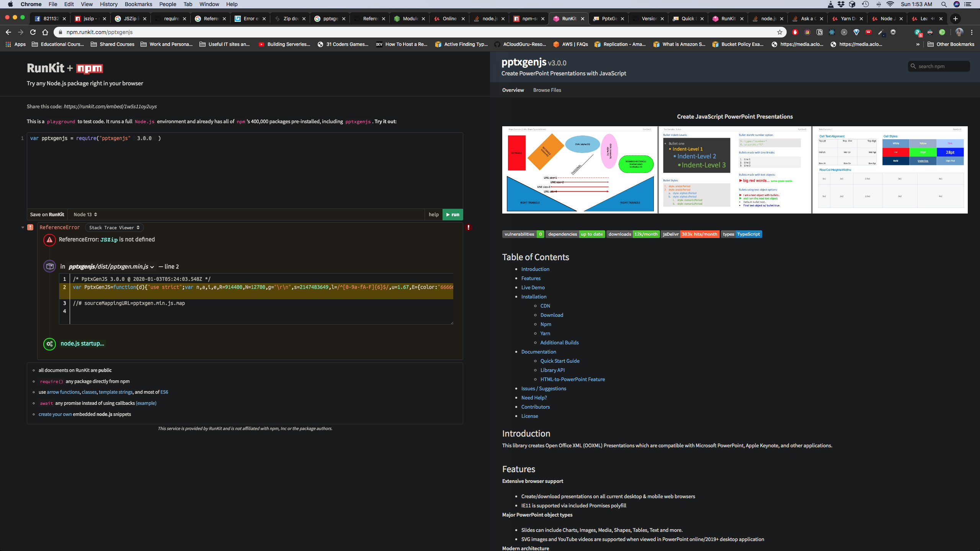Click the magnifier icon in the npm search box
The width and height of the screenshot is (980, 551).
pyautogui.click(x=913, y=66)
